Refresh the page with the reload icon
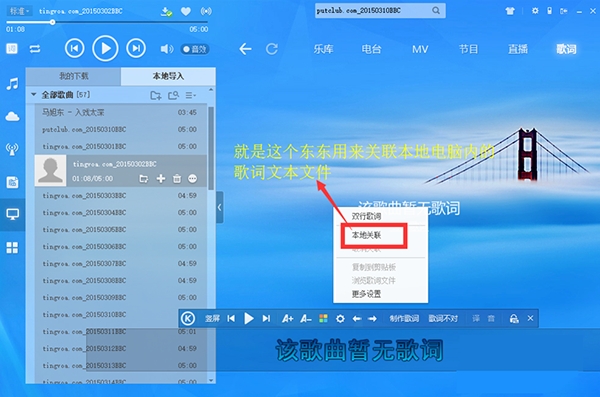This screenshot has width=600, height=397. click(x=272, y=49)
